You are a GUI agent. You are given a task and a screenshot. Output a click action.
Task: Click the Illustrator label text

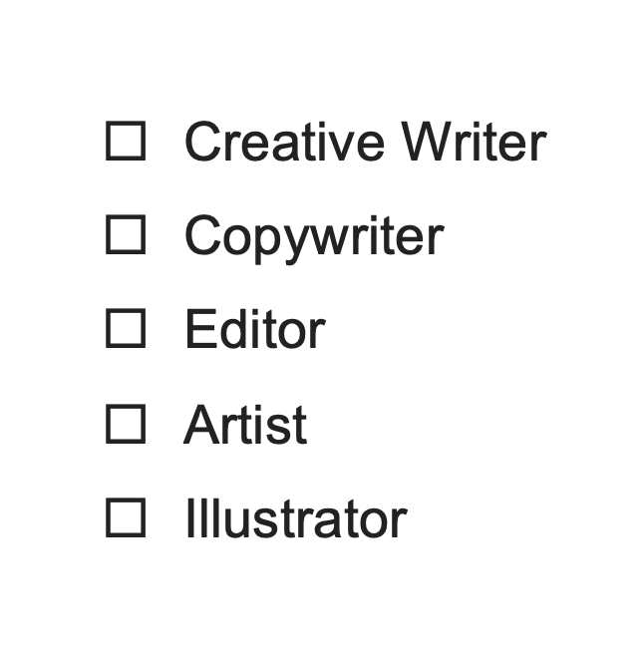[295, 519]
